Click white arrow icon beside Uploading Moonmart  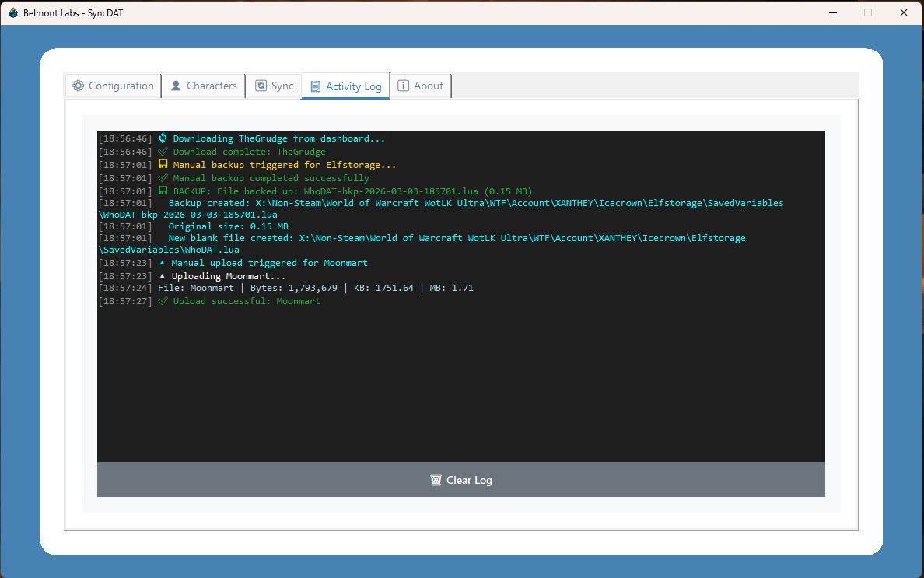click(x=162, y=276)
